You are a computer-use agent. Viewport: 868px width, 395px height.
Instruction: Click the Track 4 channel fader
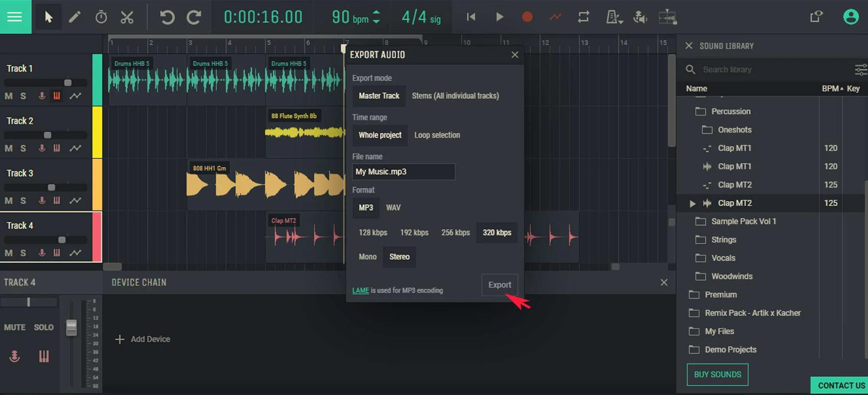point(71,328)
